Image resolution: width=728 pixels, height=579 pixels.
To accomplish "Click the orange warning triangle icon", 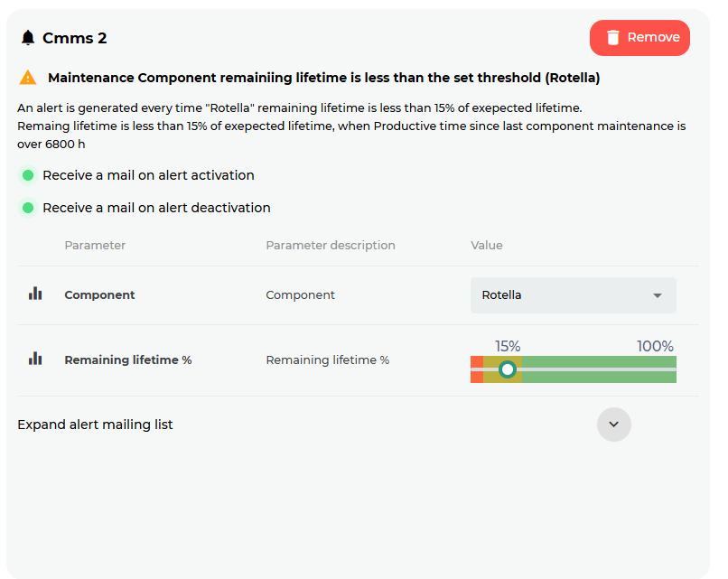I will [28, 78].
